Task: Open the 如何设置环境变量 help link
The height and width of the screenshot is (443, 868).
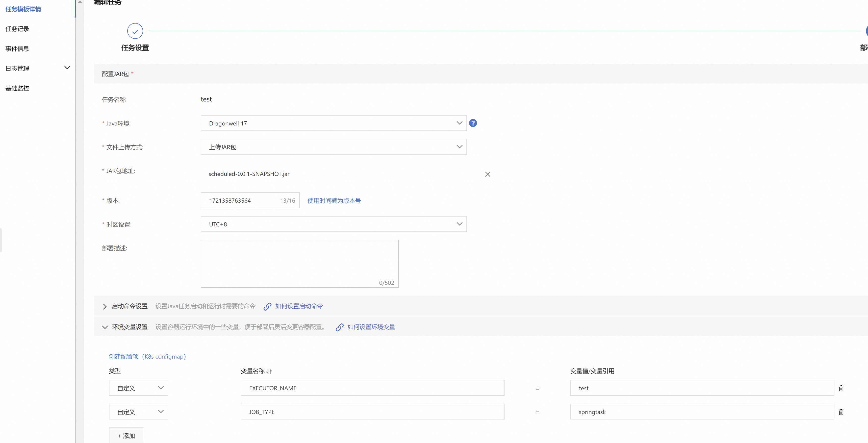Action: coord(371,327)
